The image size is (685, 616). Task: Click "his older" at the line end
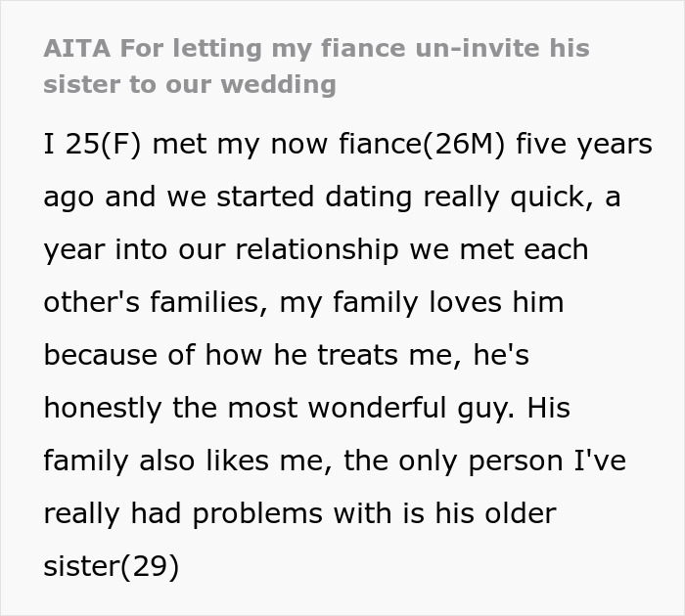click(495, 513)
